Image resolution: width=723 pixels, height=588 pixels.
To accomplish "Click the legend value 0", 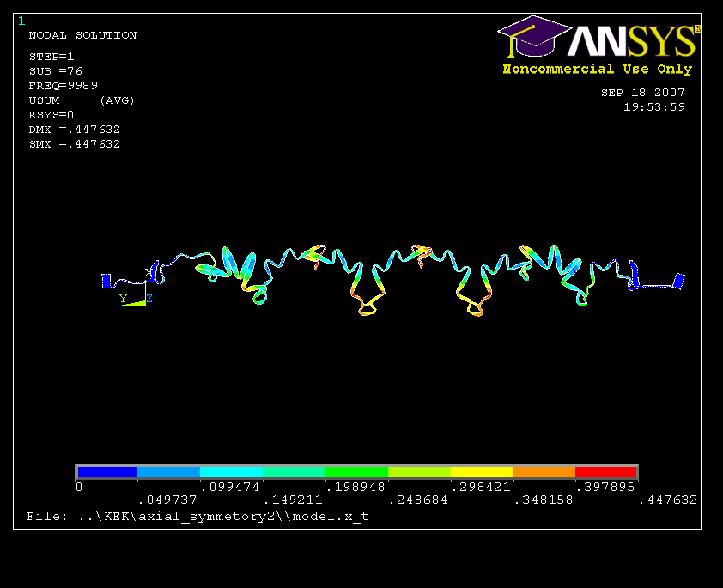I will pos(79,487).
